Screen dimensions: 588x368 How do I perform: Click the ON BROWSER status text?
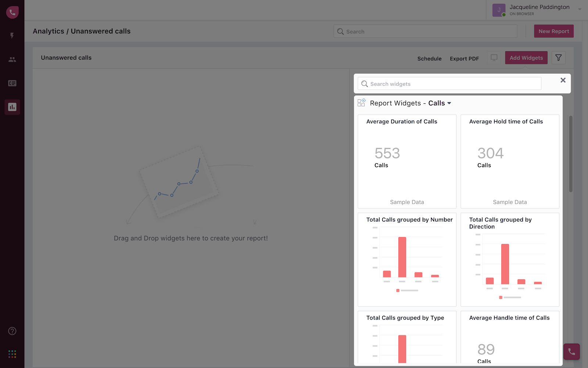coord(522,14)
